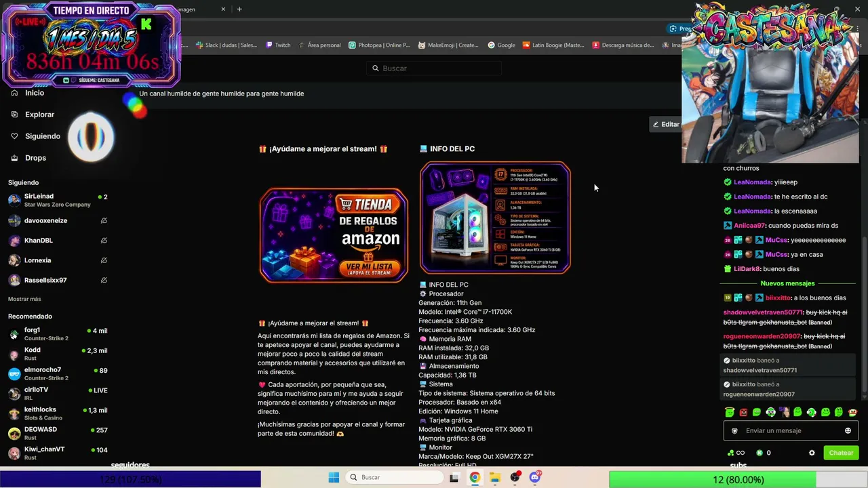The height and width of the screenshot is (488, 868).
Task: Open keithlocks recommended channel
Action: point(58,413)
